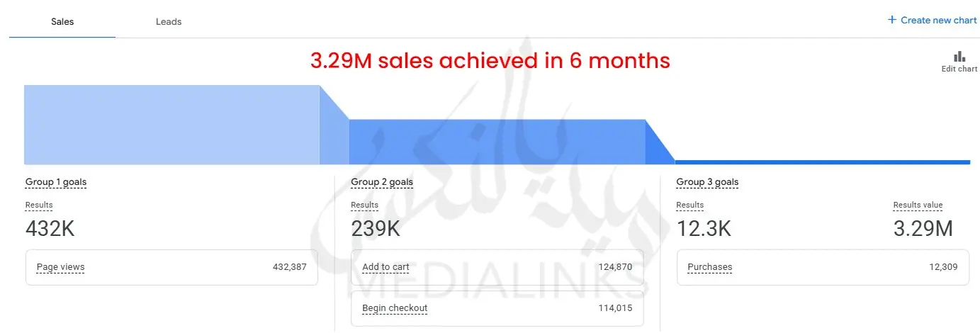Select the Begin checkout goal row

(x=497, y=308)
